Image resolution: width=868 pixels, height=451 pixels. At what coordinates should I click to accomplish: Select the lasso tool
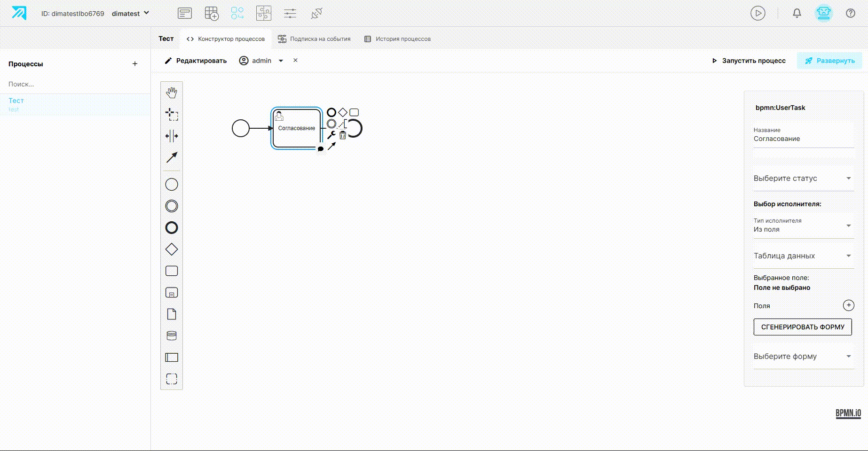coord(172,114)
